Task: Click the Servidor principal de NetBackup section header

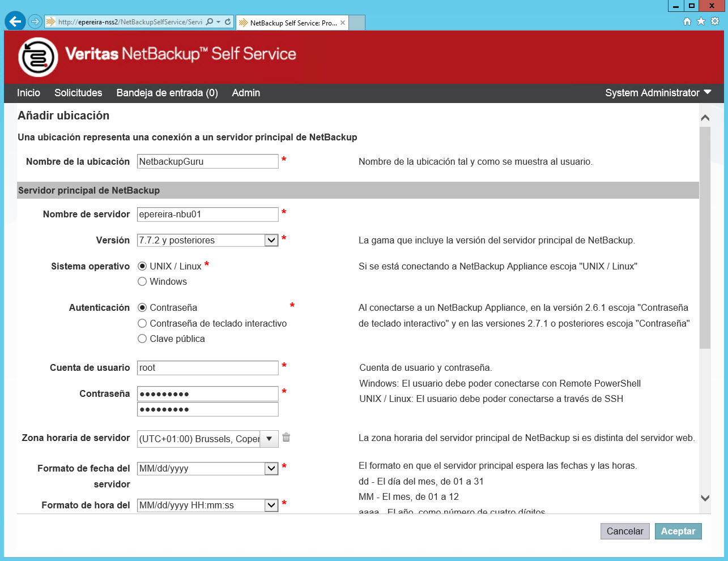Action: click(x=358, y=190)
